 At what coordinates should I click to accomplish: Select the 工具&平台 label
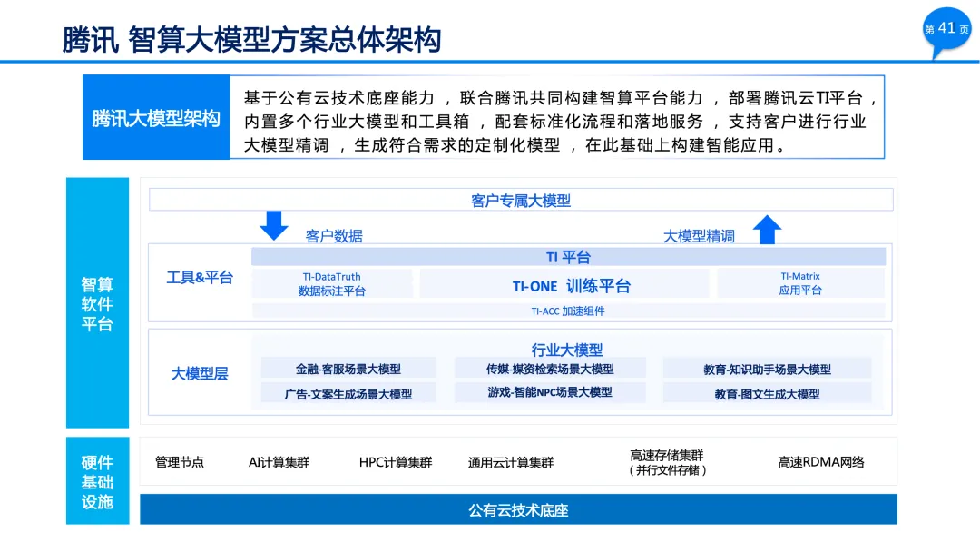[200, 278]
